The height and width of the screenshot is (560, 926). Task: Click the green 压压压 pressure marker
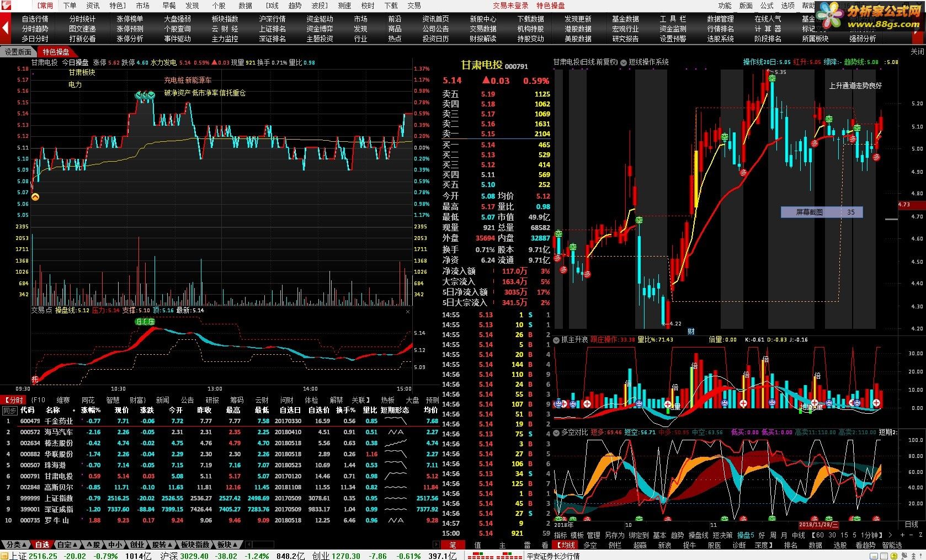pyautogui.click(x=145, y=322)
